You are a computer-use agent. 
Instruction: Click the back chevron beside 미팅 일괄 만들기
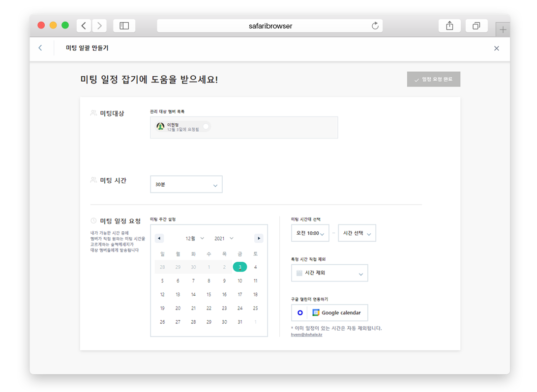coord(40,48)
